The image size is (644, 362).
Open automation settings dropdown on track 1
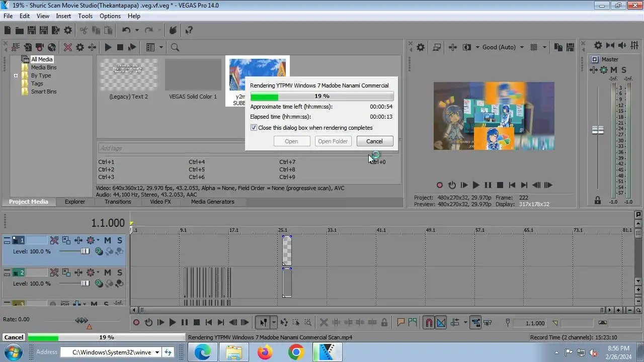[x=98, y=240]
